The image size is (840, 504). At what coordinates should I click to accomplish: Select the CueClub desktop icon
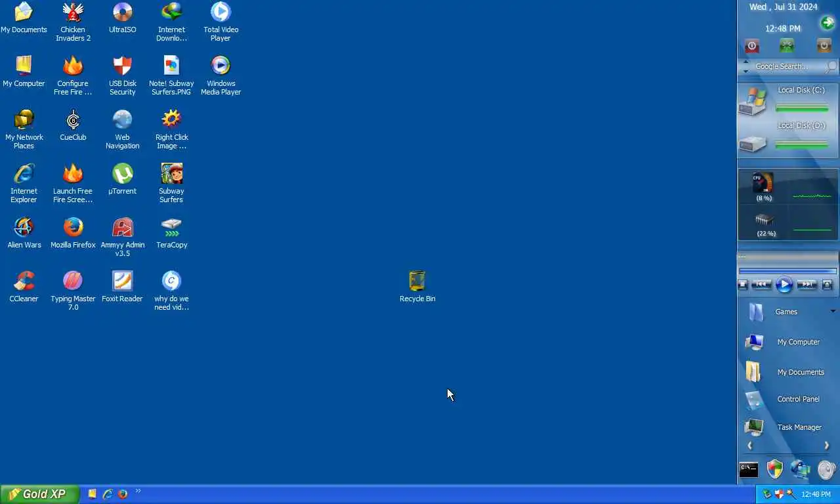pos(73,126)
